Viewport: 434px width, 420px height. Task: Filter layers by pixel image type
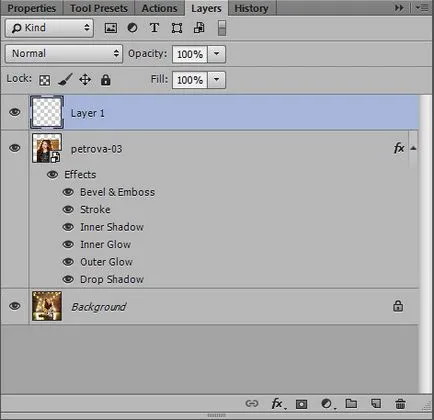click(111, 28)
